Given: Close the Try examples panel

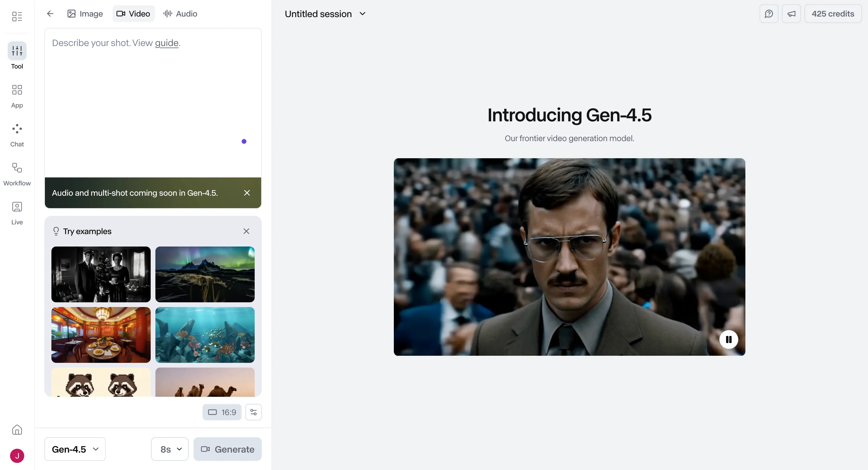Looking at the screenshot, I should tap(246, 231).
